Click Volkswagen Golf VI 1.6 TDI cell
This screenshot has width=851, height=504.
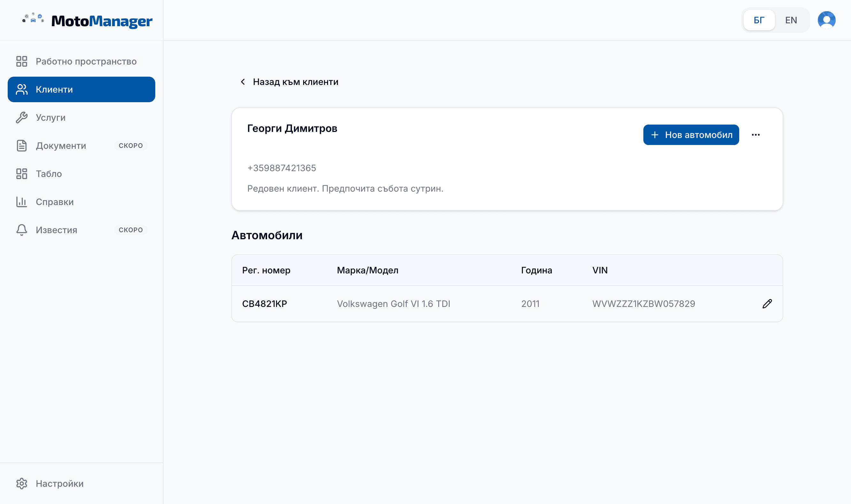coord(394,304)
